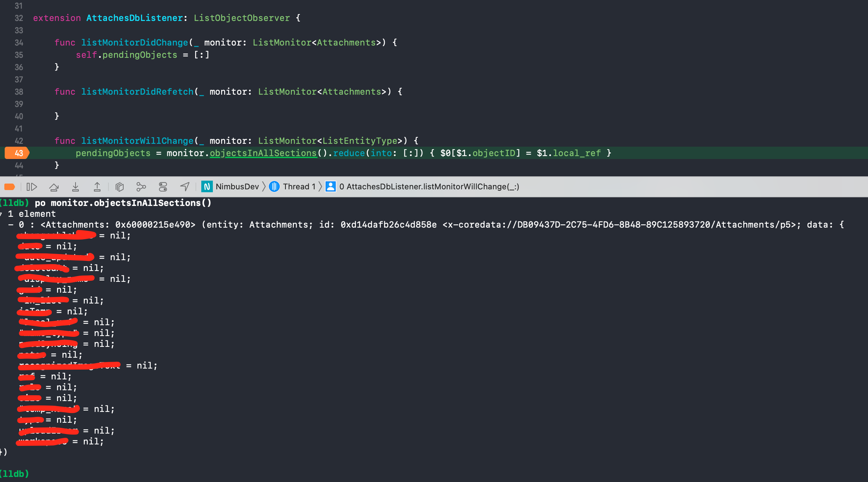The image size is (868, 482).
Task: Click listMonitorDidRefetch function name
Action: pyautogui.click(x=137, y=92)
